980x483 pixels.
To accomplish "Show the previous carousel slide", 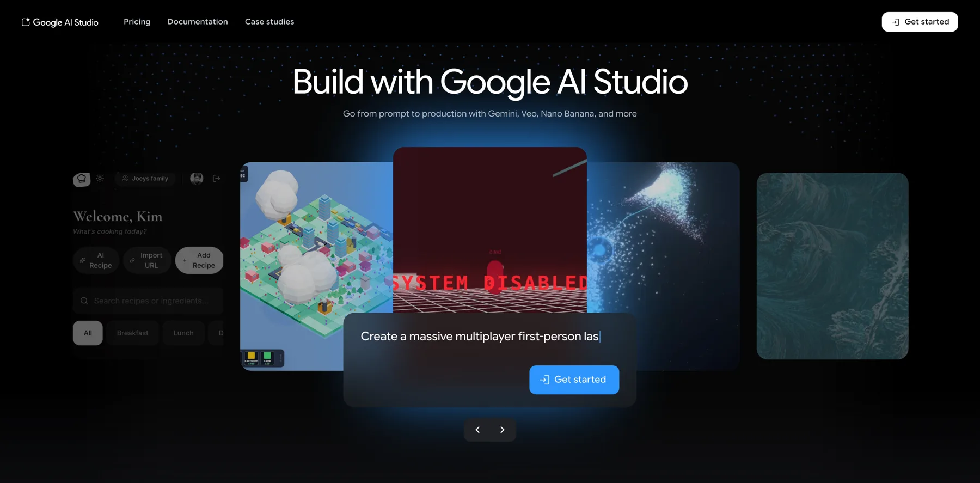I will (477, 430).
